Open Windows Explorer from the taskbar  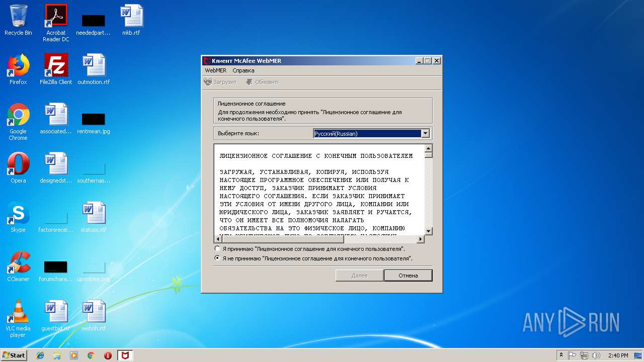tap(57, 355)
